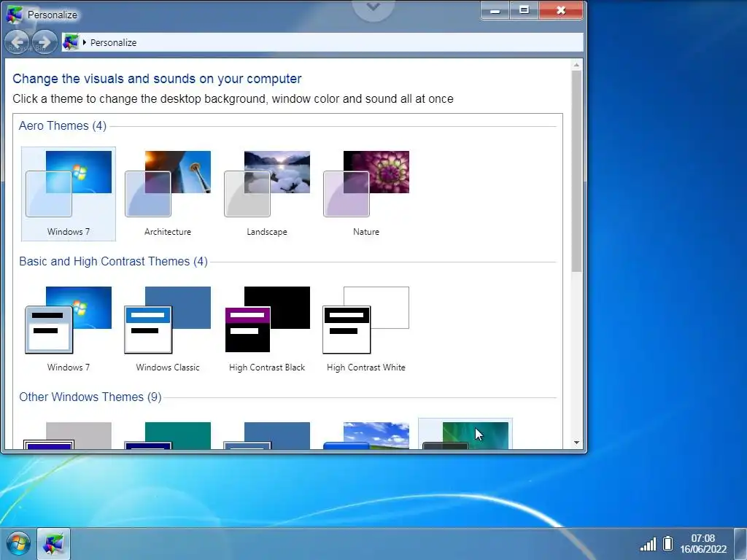Choose the Landscape theme

(x=267, y=193)
